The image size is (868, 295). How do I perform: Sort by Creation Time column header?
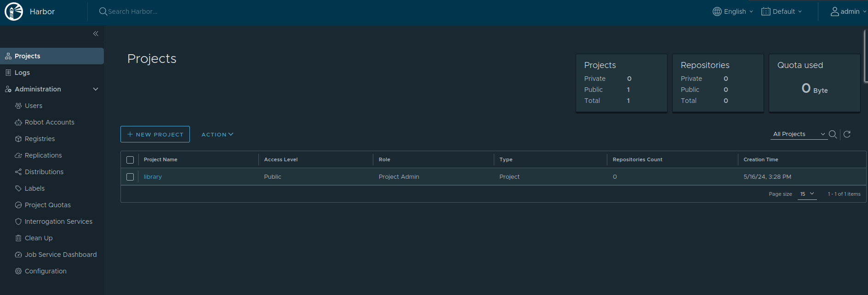[x=761, y=159]
